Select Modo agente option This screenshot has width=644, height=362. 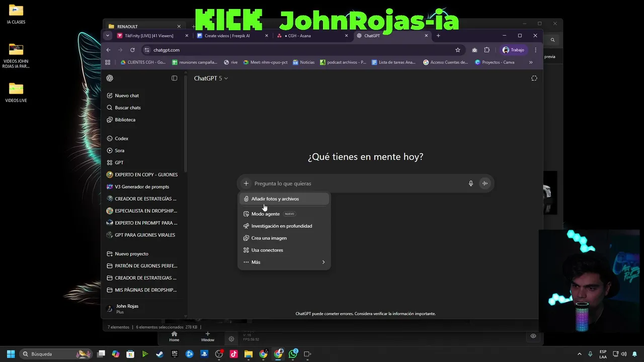[x=284, y=214]
